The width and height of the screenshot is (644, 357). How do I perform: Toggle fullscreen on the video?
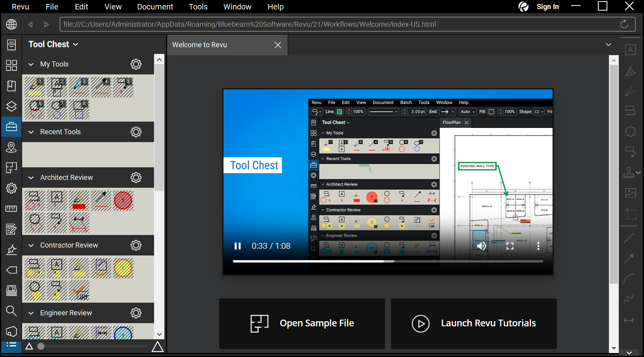[510, 246]
